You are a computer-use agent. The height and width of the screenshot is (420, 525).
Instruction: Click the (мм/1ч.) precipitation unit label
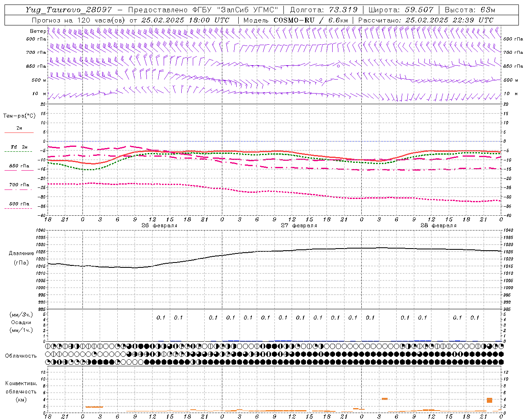21,330
